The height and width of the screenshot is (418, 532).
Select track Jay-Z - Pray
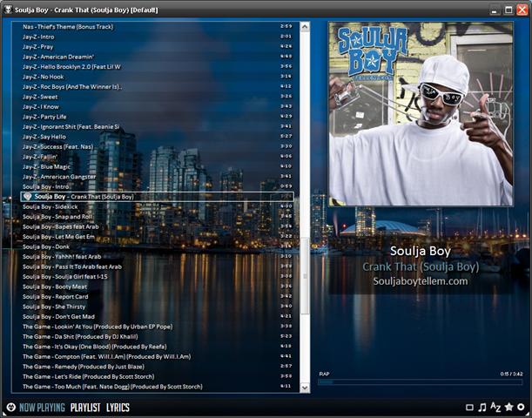coord(157,47)
